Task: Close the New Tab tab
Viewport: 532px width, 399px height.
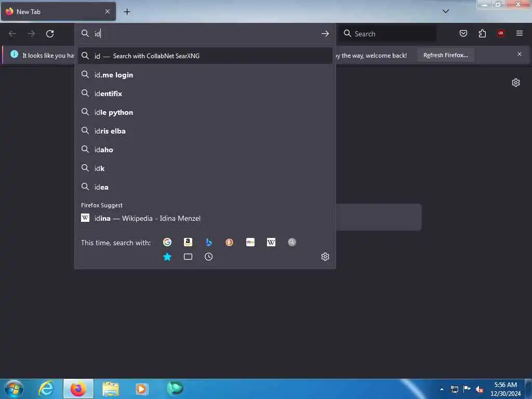Action: (108, 11)
